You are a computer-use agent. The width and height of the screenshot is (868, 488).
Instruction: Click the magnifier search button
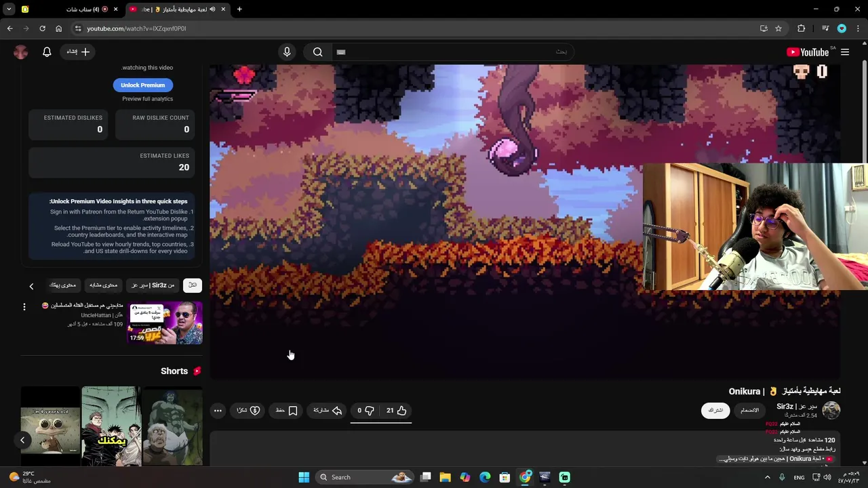[x=318, y=52]
